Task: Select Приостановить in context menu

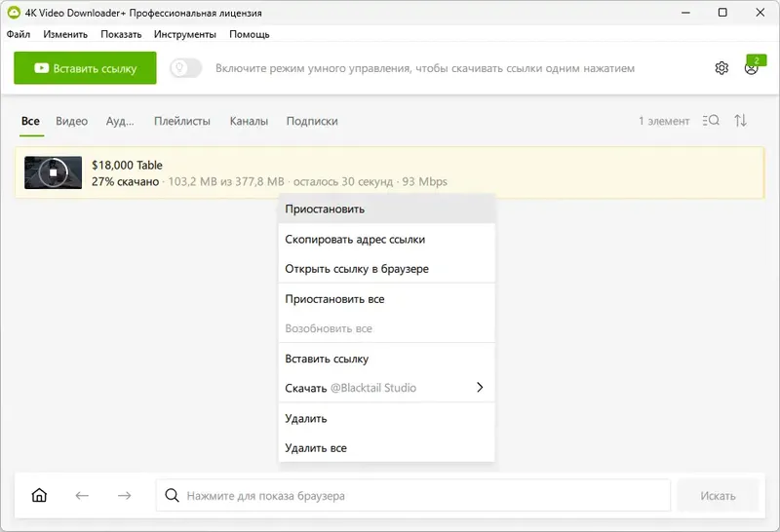Action: (325, 209)
